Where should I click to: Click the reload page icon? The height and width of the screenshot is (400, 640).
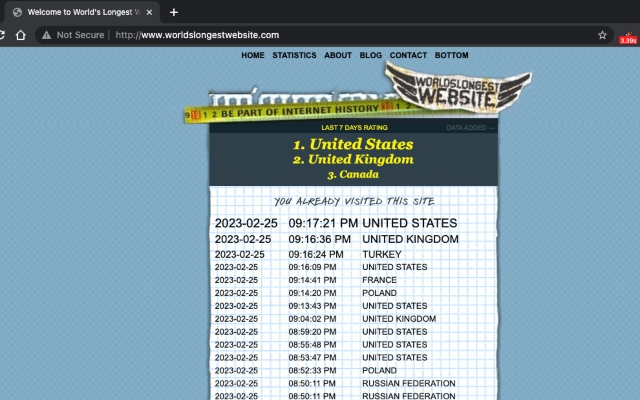coord(3,34)
